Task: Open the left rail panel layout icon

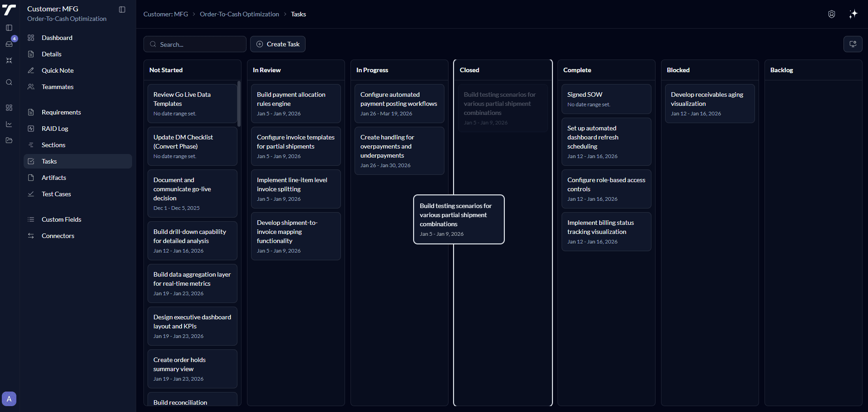Action: [9, 28]
